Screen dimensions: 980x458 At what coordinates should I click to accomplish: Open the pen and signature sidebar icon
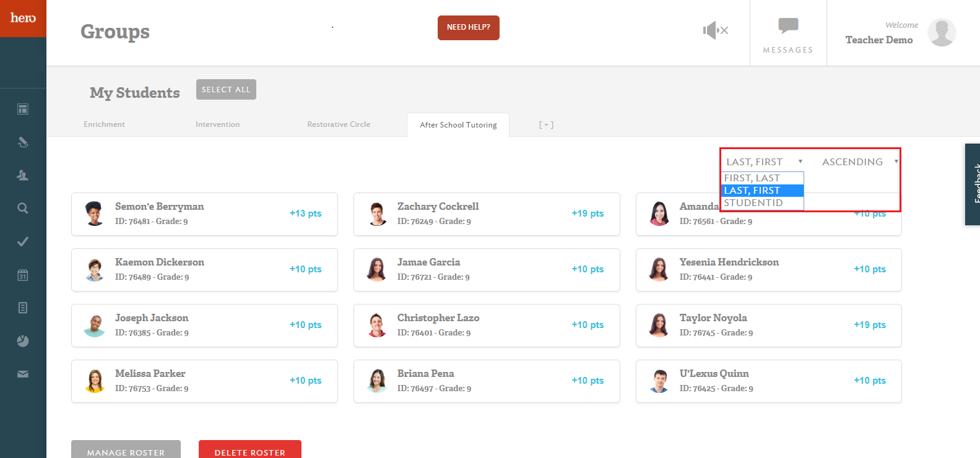(23, 142)
